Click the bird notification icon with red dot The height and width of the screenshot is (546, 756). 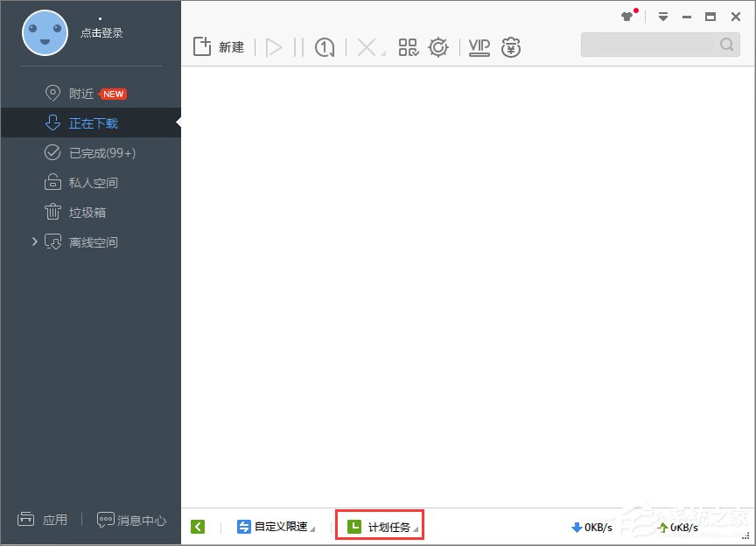[x=628, y=16]
